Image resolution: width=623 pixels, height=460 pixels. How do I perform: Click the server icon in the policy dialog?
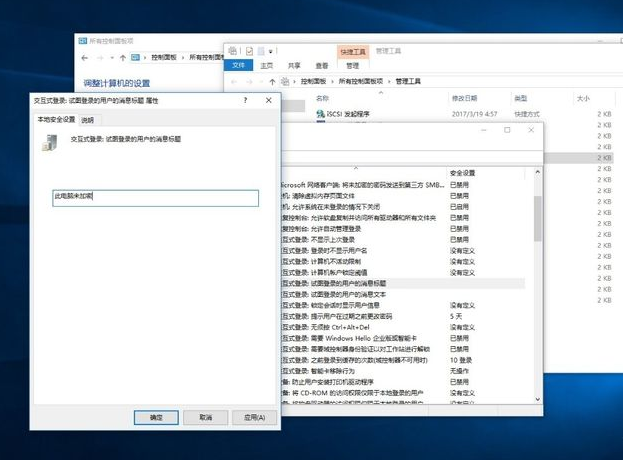point(50,143)
